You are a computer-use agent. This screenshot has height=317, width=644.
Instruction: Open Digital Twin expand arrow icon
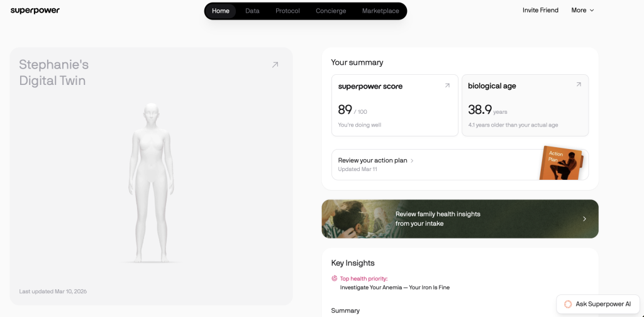coord(275,64)
